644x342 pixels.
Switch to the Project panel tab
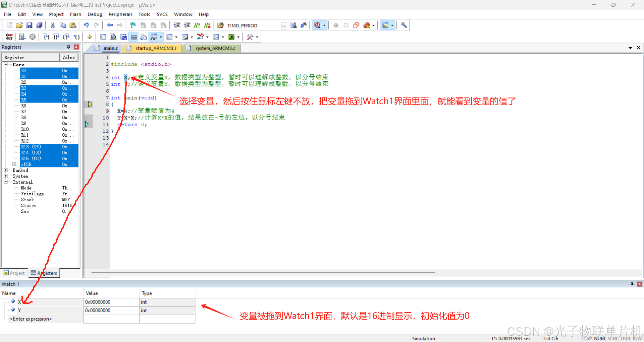14,273
